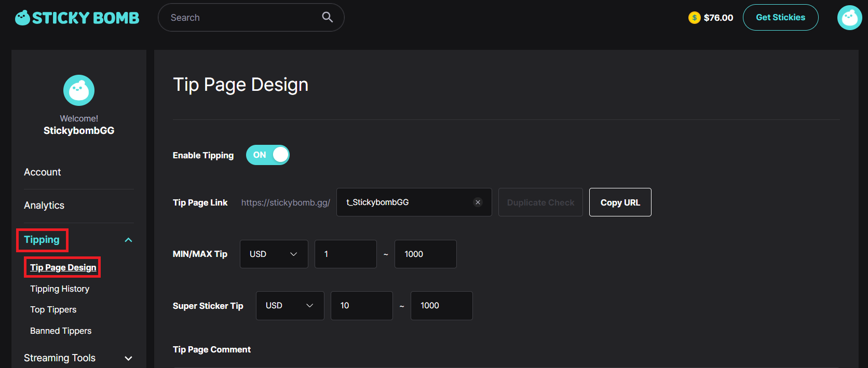
Task: Click the Duplicate Check button
Action: [540, 202]
